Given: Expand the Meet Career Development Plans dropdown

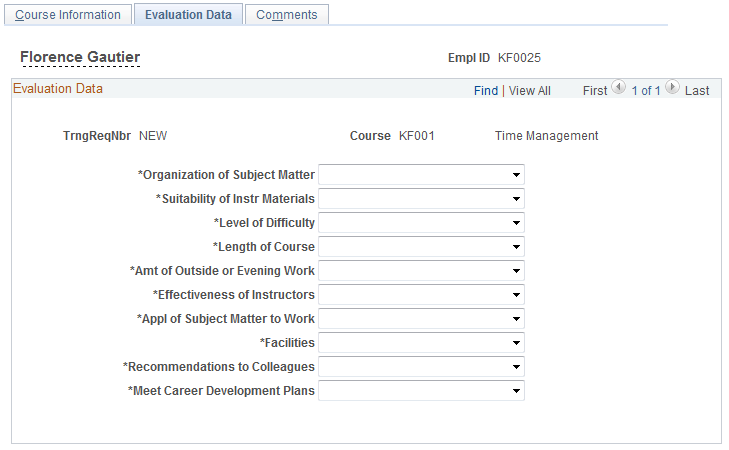Looking at the screenshot, I should tap(421, 391).
